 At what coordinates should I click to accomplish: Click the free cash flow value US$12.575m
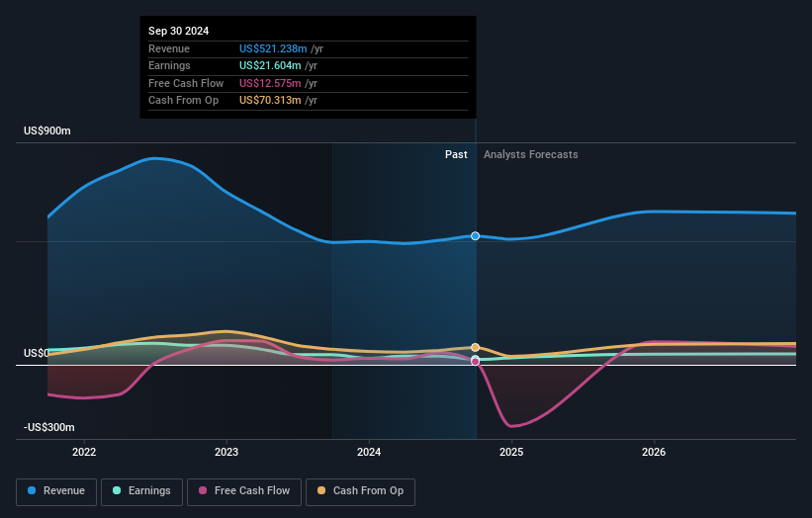tap(270, 83)
